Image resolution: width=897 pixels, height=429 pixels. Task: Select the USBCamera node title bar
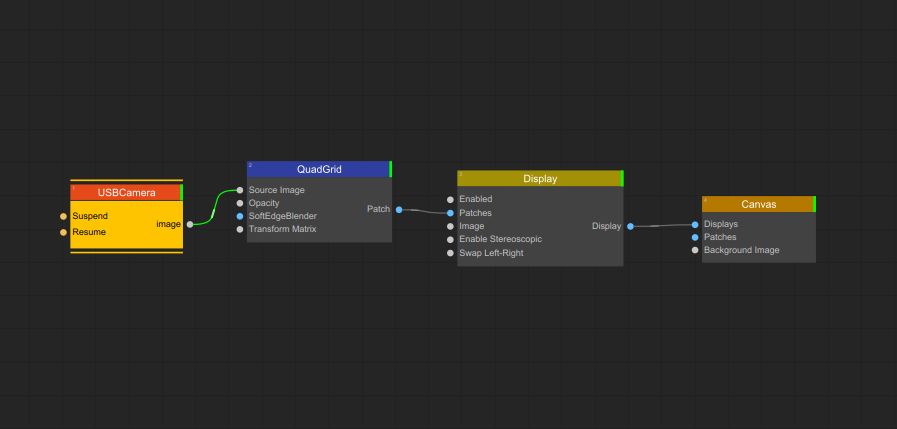126,193
